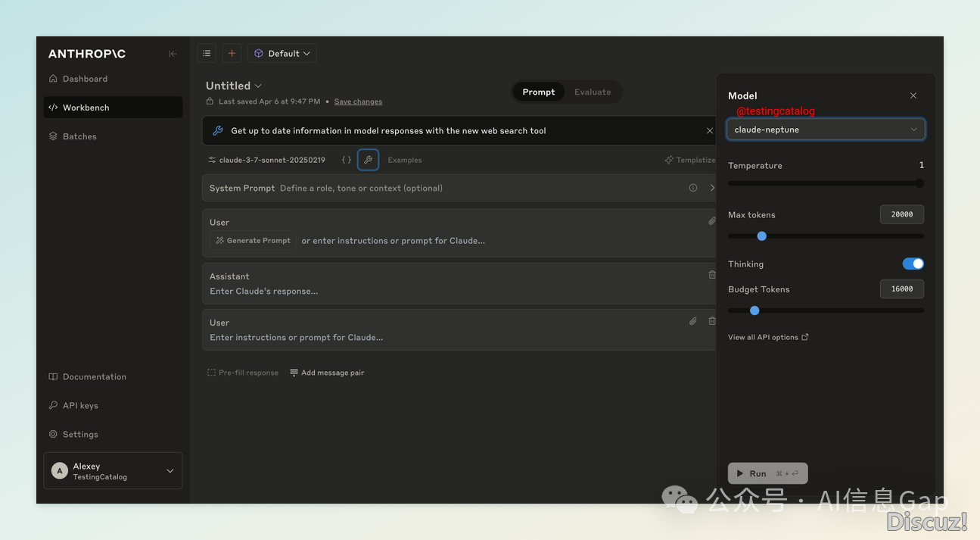980x540 pixels.
Task: Click the Generate Prompt button
Action: 253,240
